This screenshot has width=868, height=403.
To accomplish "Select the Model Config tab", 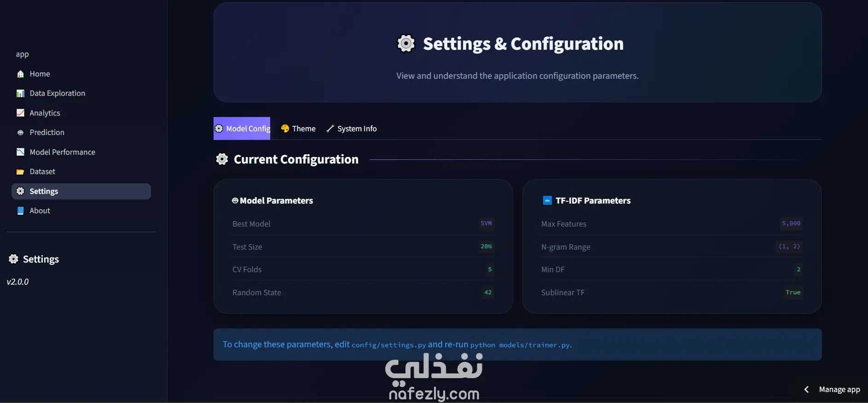I will pos(242,128).
